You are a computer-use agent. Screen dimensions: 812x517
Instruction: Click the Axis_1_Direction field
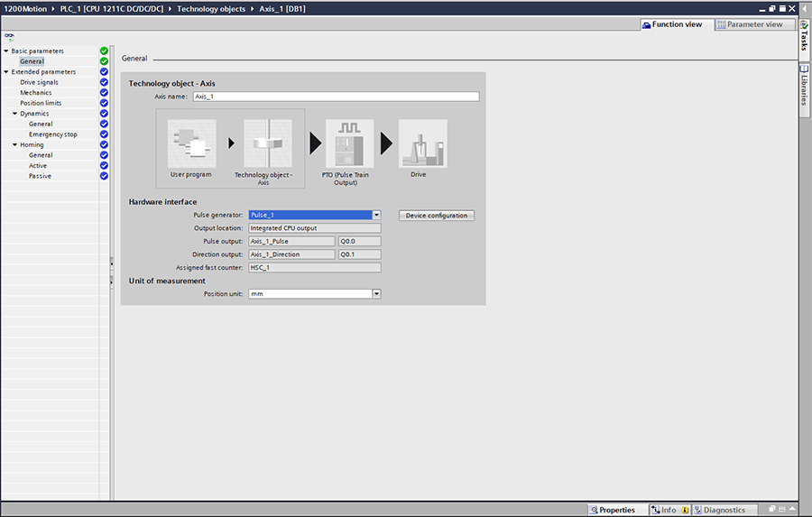pos(291,254)
